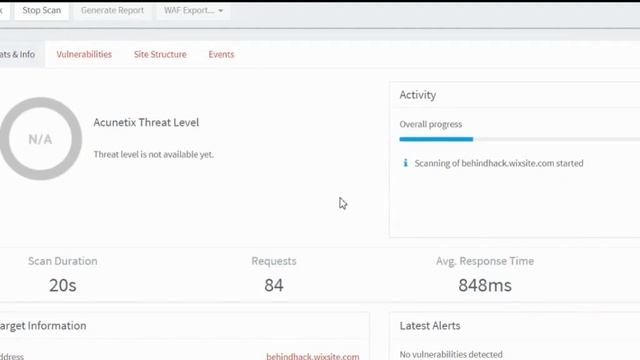This screenshot has width=640, height=360.
Task: Open the WAF Export dropdown
Action: tap(193, 11)
